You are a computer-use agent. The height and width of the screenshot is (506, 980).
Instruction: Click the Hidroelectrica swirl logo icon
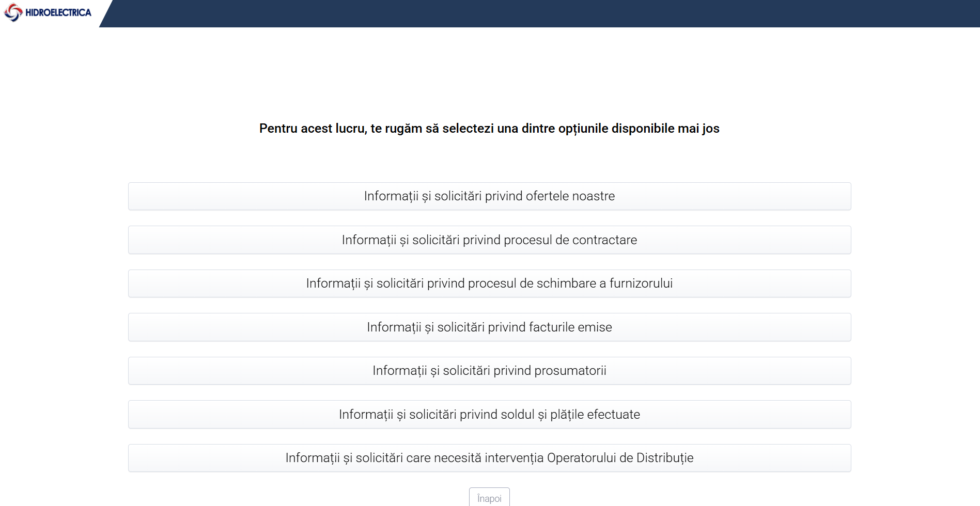13,12
